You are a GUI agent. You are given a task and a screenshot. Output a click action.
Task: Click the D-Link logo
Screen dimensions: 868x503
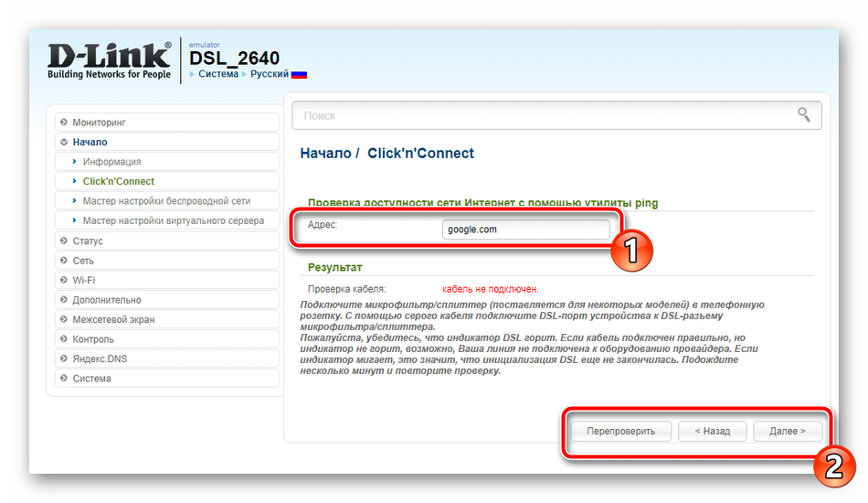point(109,60)
